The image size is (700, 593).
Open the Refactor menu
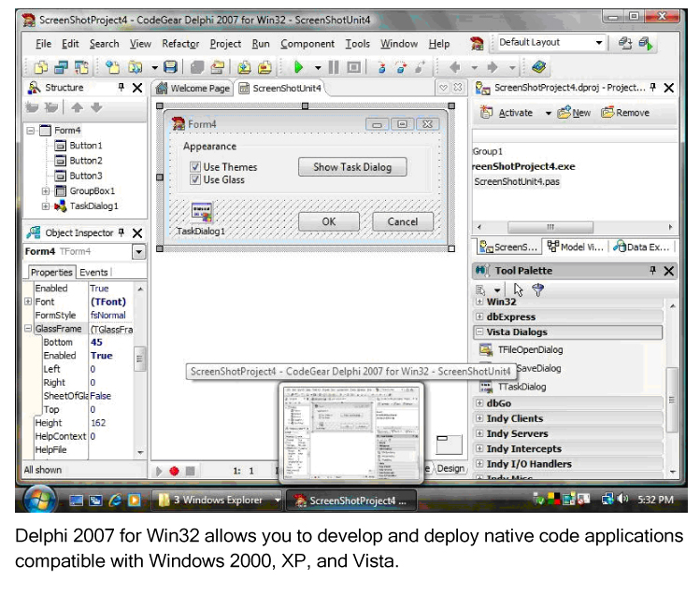click(180, 44)
